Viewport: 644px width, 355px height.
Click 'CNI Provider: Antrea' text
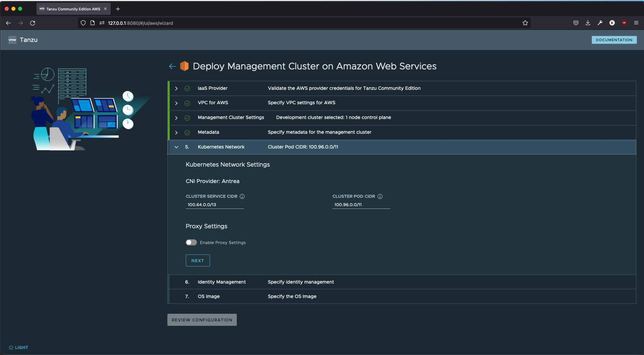[x=213, y=181]
